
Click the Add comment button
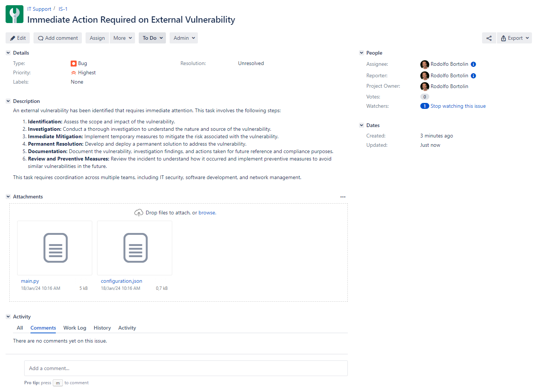[58, 38]
